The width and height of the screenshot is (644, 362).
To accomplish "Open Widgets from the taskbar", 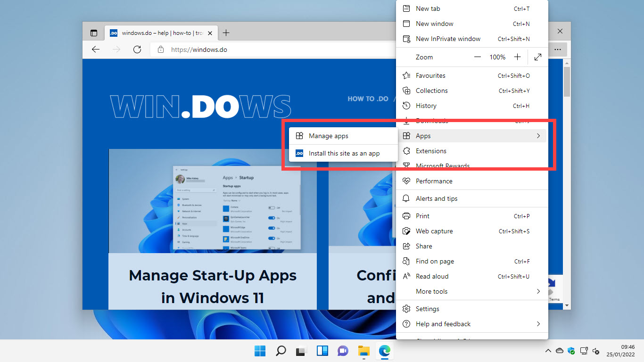I will pos(322,351).
